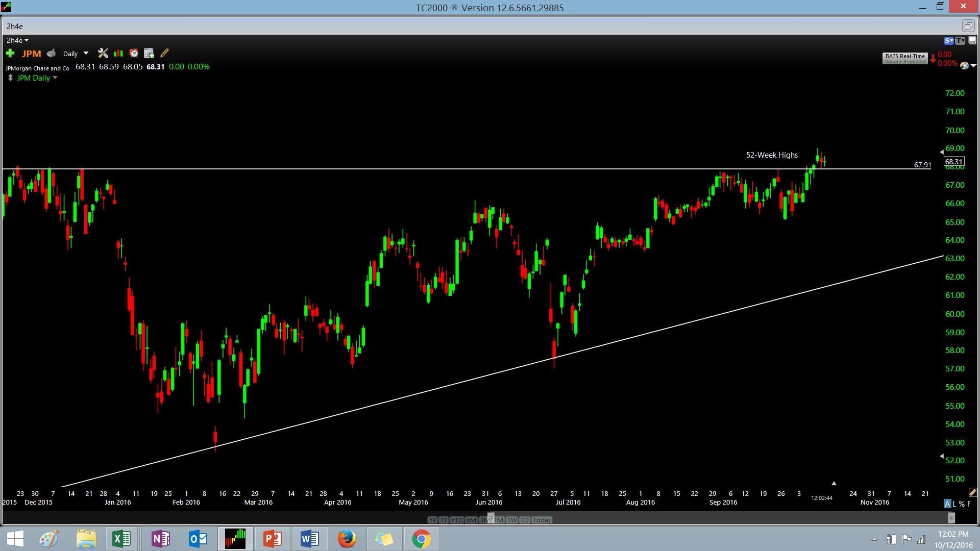Click the TC2000 taskbar icon
Screen dimensions: 980x551
pyautogui.click(x=235, y=539)
